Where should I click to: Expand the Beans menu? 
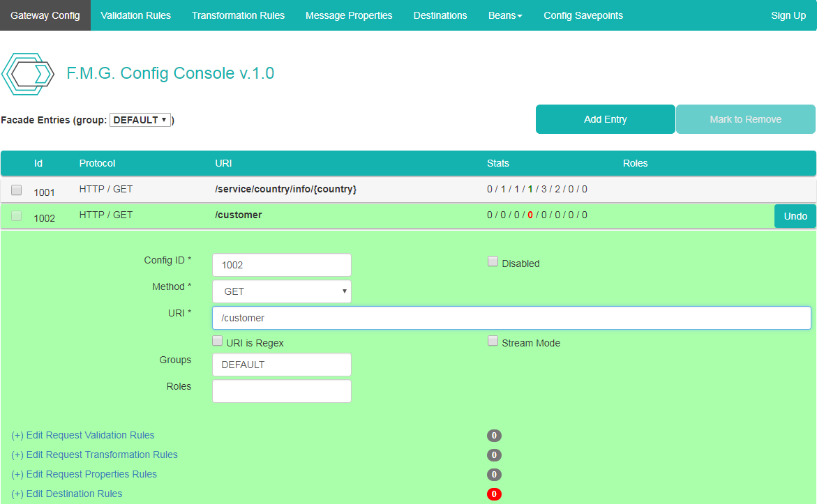[x=505, y=15]
